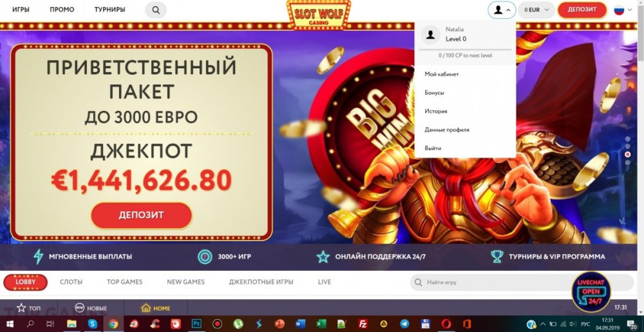Open Photoshop from the taskbar
This screenshot has width=644, height=332.
point(196,324)
